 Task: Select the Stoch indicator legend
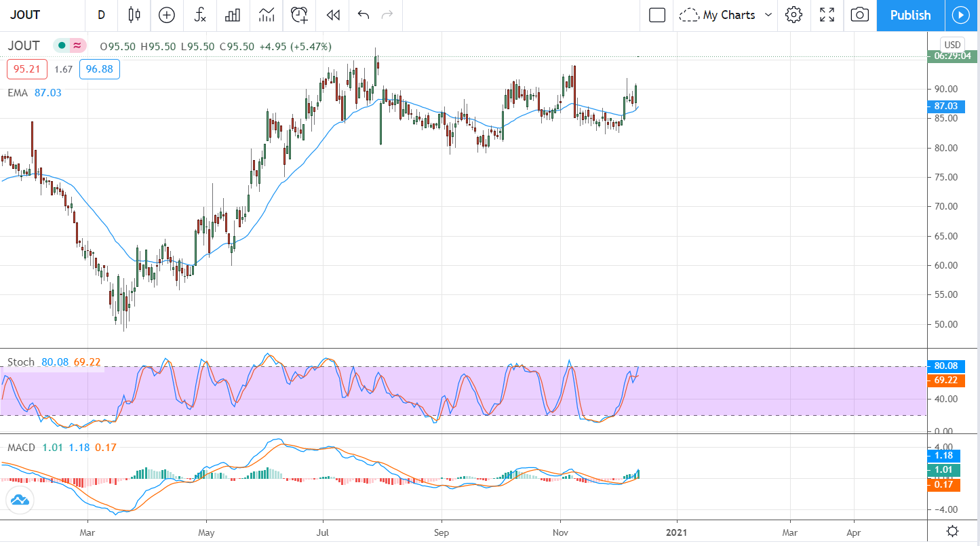[x=20, y=362]
